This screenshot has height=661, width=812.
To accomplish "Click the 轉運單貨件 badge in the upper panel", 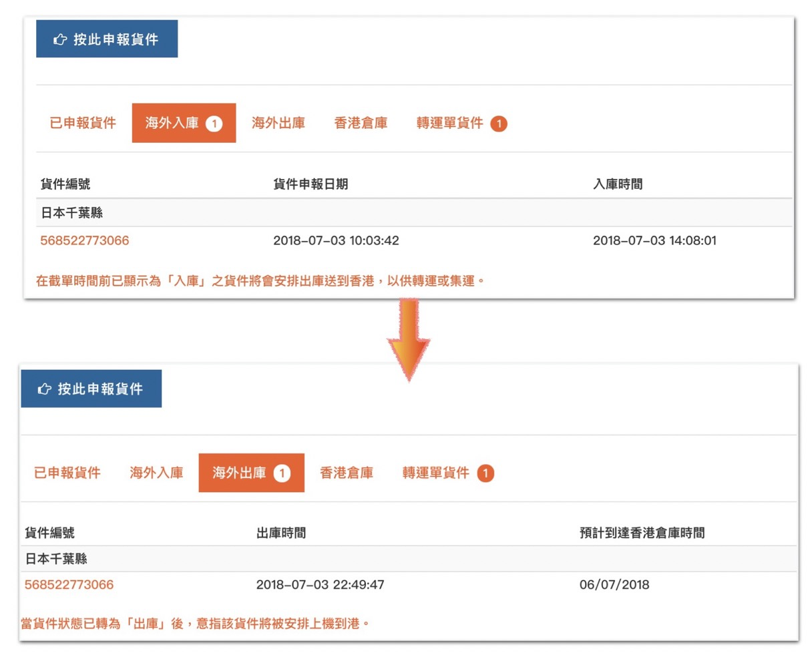I will point(499,124).
